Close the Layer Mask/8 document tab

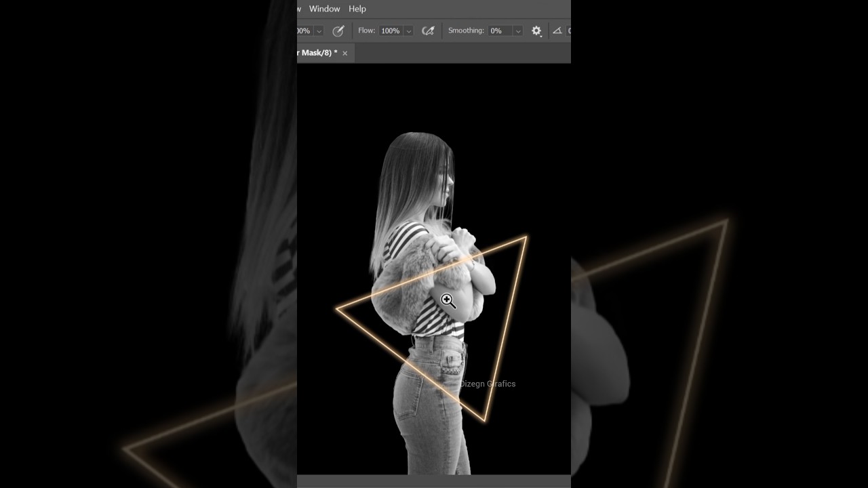tap(344, 53)
